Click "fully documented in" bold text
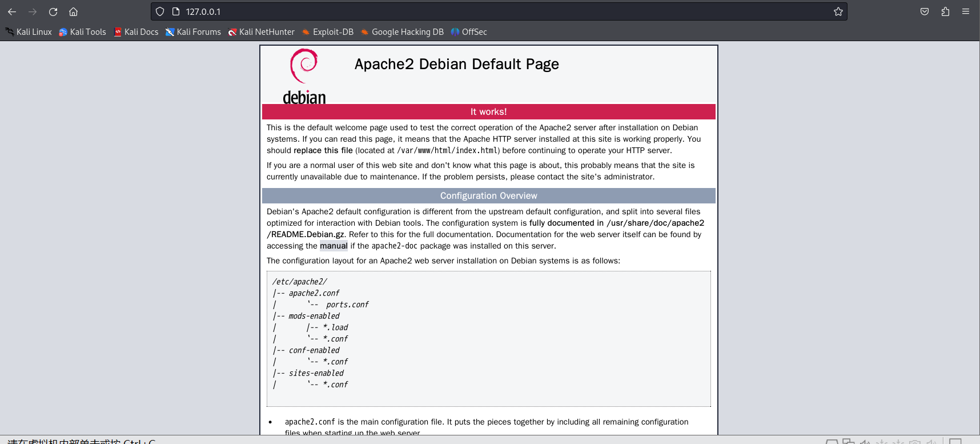The height and width of the screenshot is (444, 980). pyautogui.click(x=567, y=223)
